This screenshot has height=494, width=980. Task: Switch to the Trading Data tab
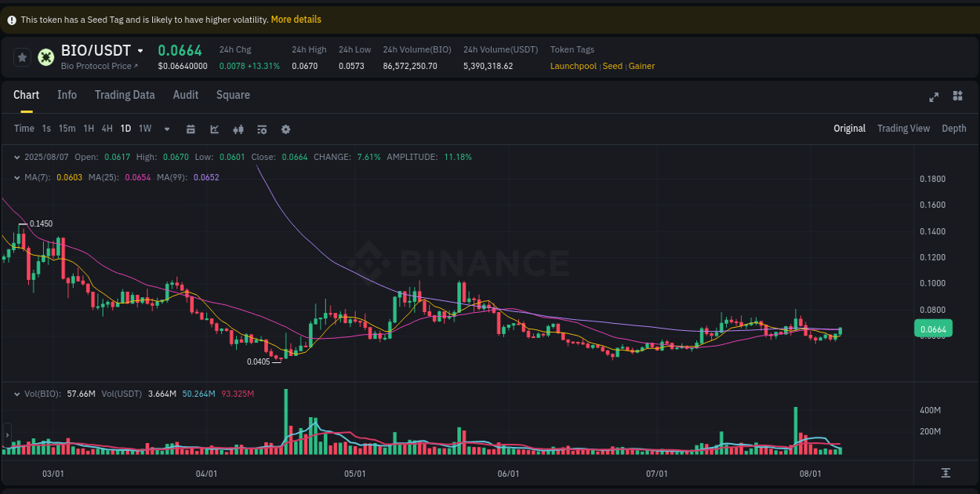click(125, 95)
